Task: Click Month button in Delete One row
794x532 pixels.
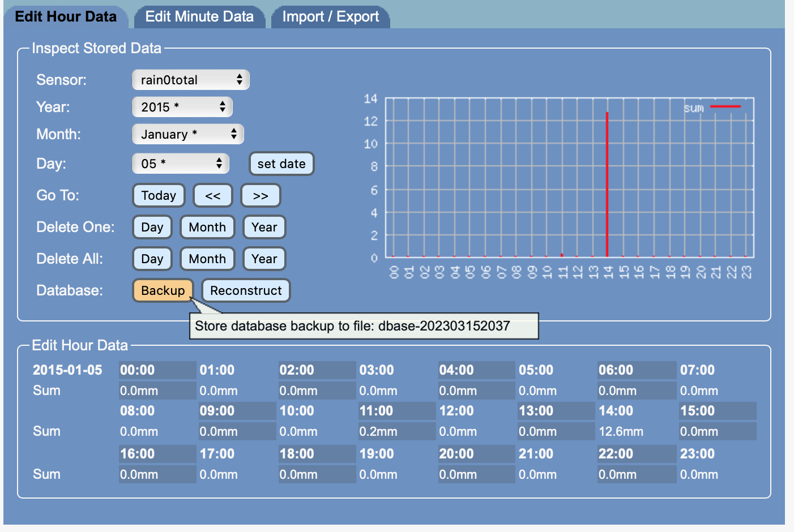Action: [207, 227]
